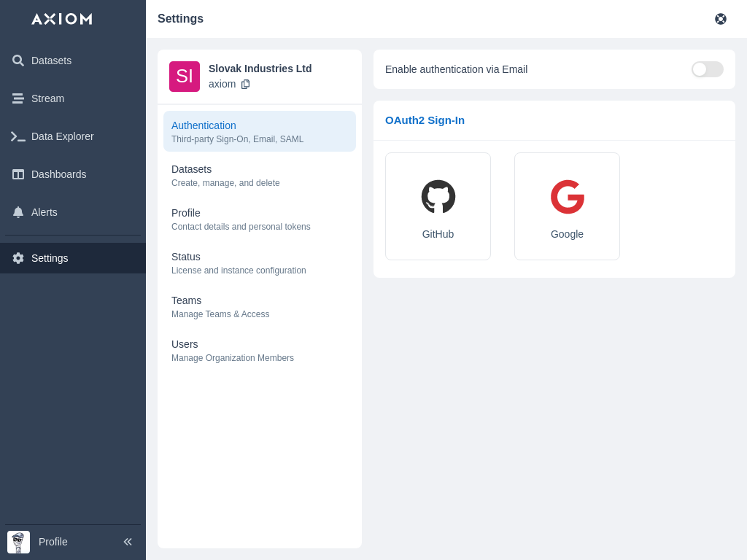Select the Authentication settings section
This screenshot has width=747, height=560.
pos(259,131)
